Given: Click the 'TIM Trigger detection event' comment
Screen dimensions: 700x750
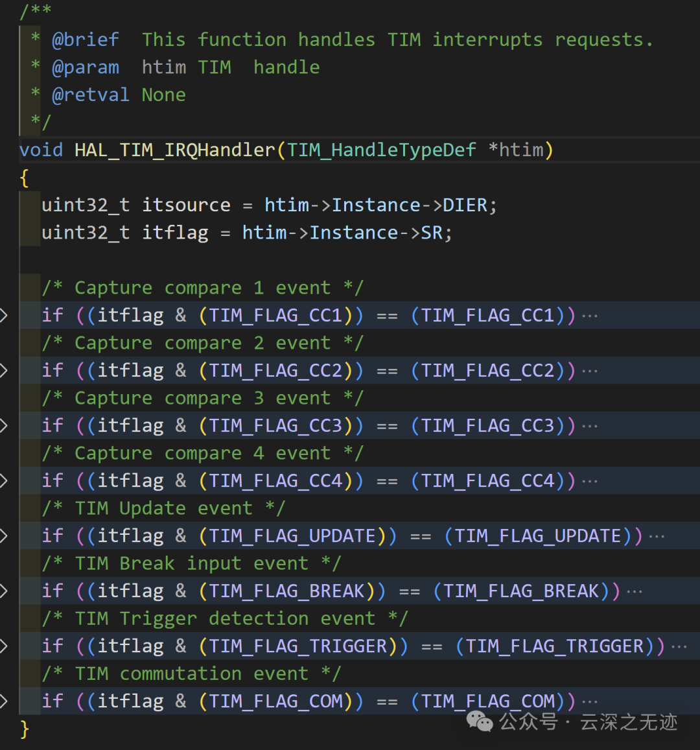Looking at the screenshot, I should tap(225, 619).
